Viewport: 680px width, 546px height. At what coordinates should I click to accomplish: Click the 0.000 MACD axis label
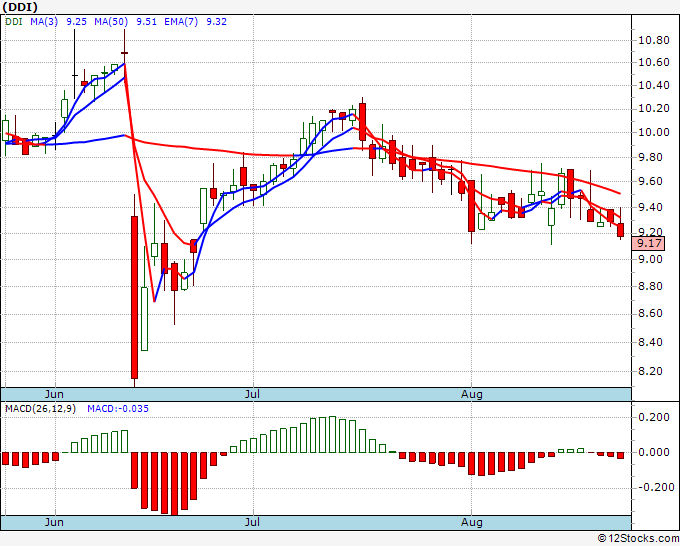654,452
